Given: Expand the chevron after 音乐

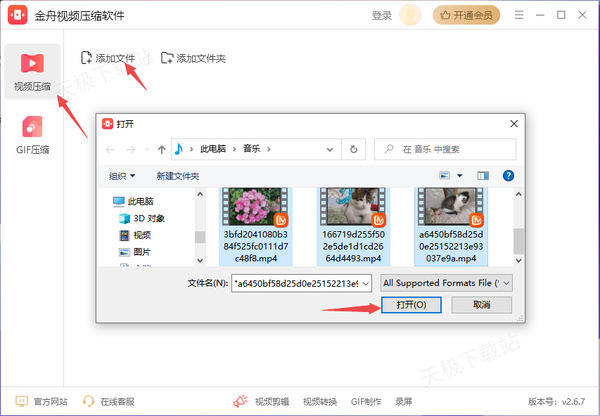Looking at the screenshot, I should (x=269, y=149).
